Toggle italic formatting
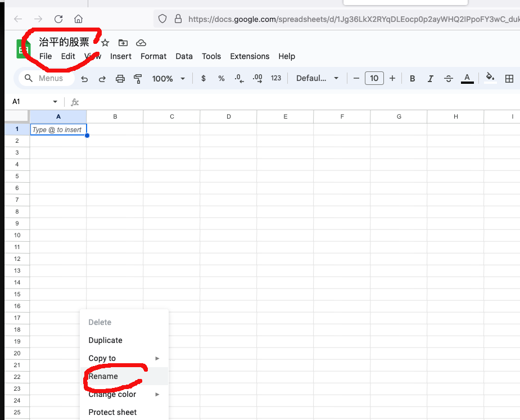Viewport: 520px width, 420px height. 431,79
